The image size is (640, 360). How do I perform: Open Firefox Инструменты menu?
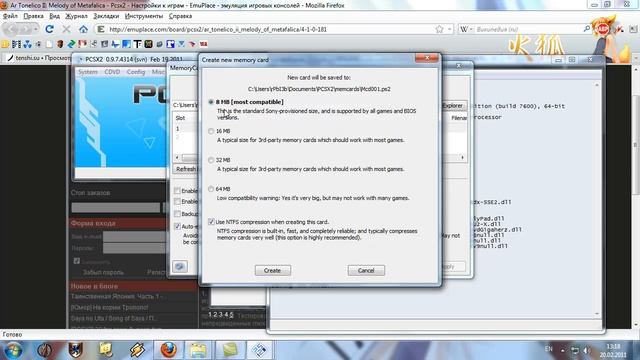point(144,16)
